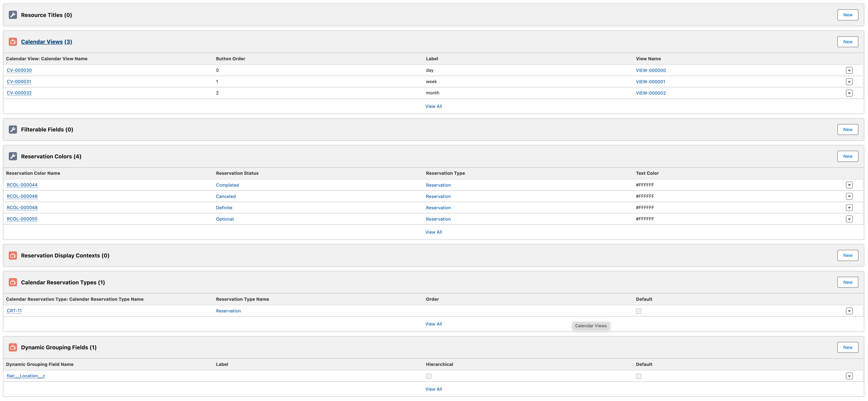Click the Reservation Colors wrench icon
Screen dimensions: 868x401
point(13,156)
